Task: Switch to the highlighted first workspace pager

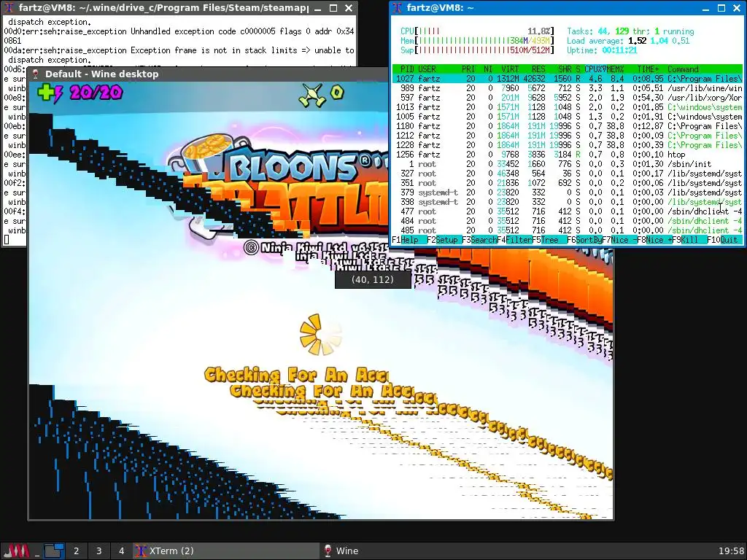Action: (54, 551)
